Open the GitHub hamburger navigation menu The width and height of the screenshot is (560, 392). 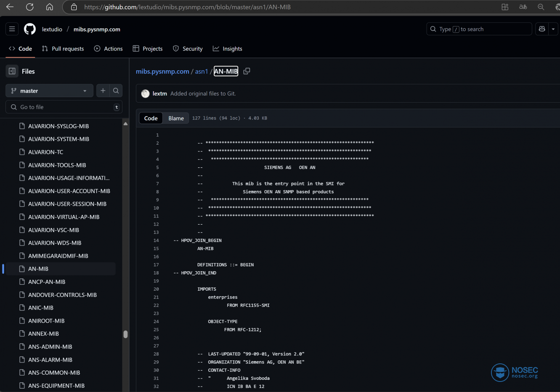(x=12, y=29)
